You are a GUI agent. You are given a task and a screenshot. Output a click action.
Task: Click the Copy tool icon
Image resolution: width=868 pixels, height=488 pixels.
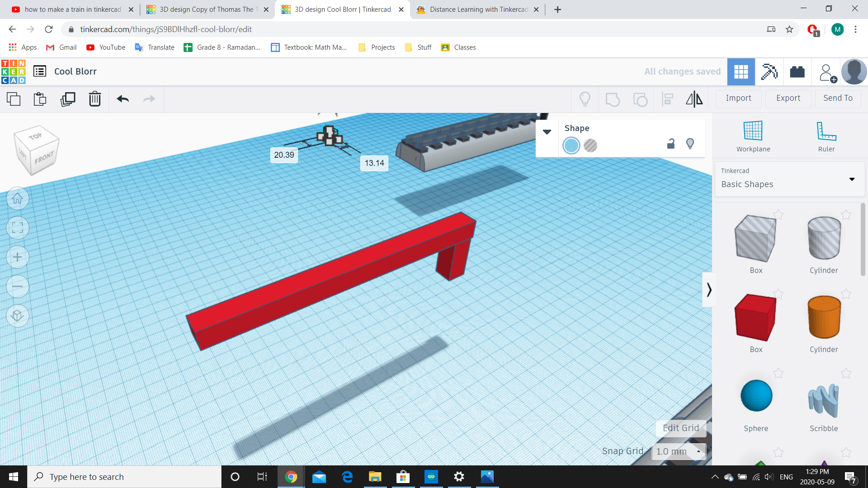[x=14, y=99]
